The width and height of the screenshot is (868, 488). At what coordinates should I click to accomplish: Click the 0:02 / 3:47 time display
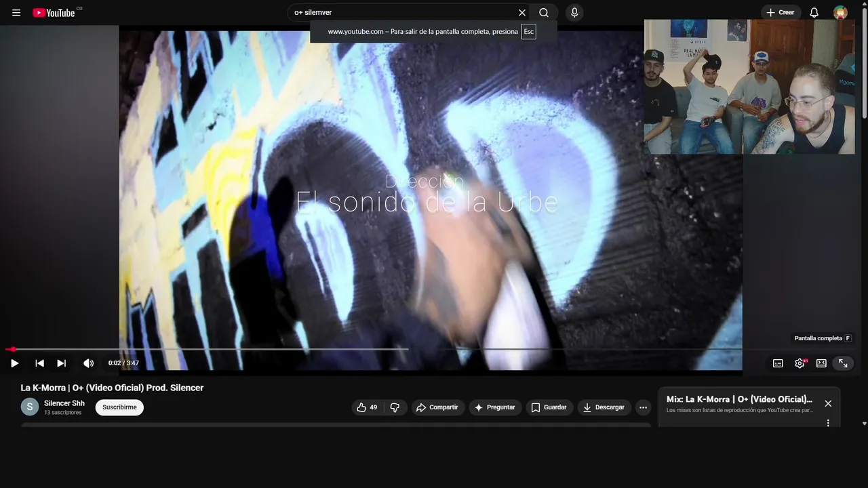pos(123,363)
